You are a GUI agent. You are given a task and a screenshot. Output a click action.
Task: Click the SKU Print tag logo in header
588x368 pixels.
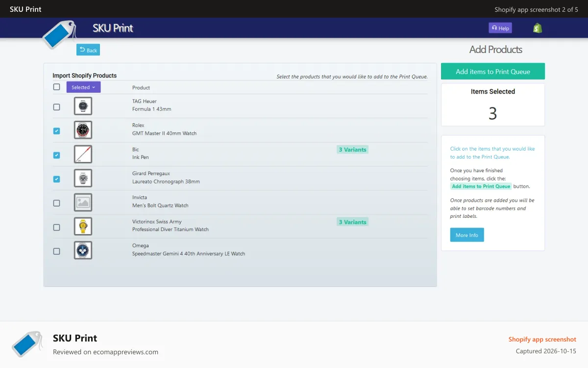tap(59, 34)
